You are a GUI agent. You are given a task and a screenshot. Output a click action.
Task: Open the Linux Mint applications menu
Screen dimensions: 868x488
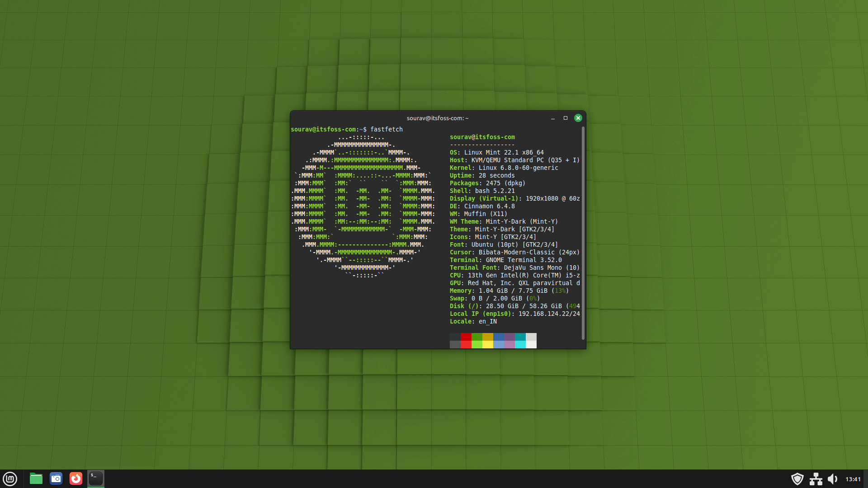click(x=9, y=479)
